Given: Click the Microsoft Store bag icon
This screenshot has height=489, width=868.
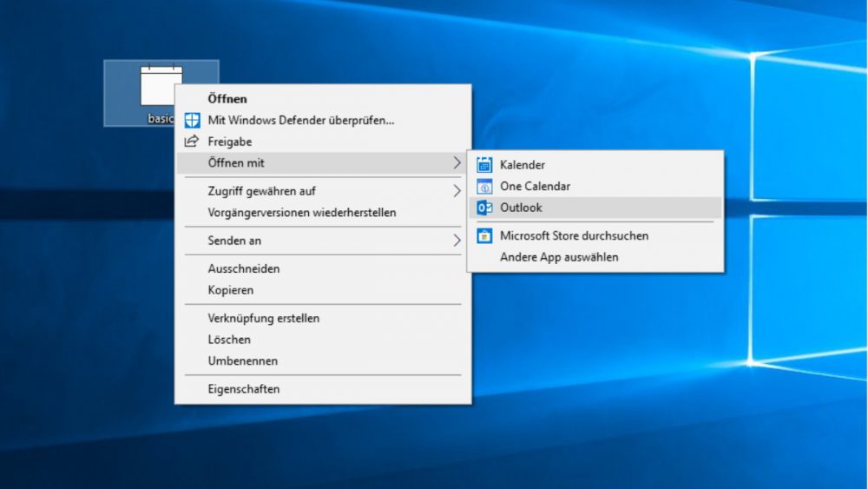Looking at the screenshot, I should [x=484, y=236].
